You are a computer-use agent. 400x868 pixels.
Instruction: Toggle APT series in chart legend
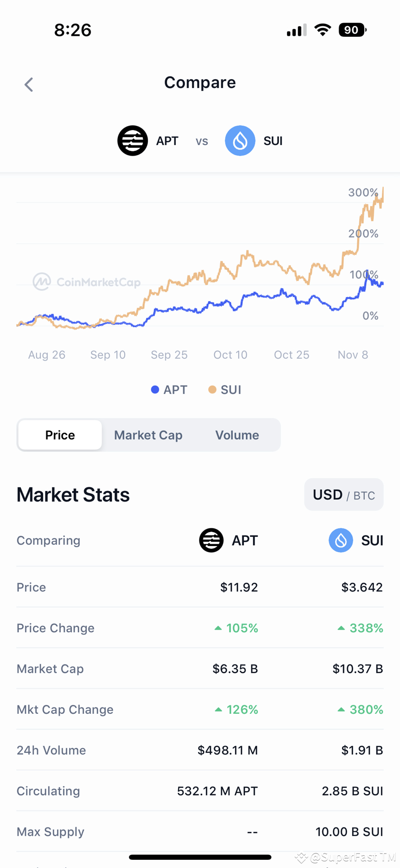point(169,390)
